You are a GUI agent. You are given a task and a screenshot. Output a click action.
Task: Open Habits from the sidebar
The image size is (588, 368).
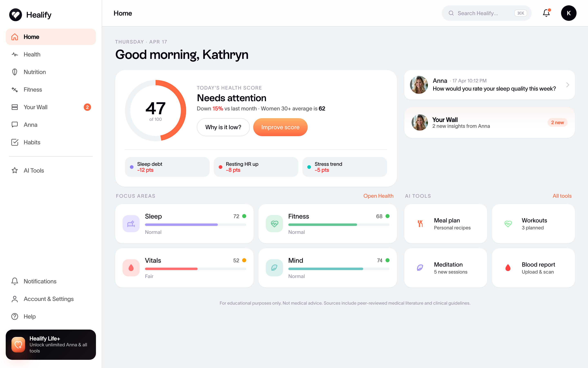click(51, 142)
